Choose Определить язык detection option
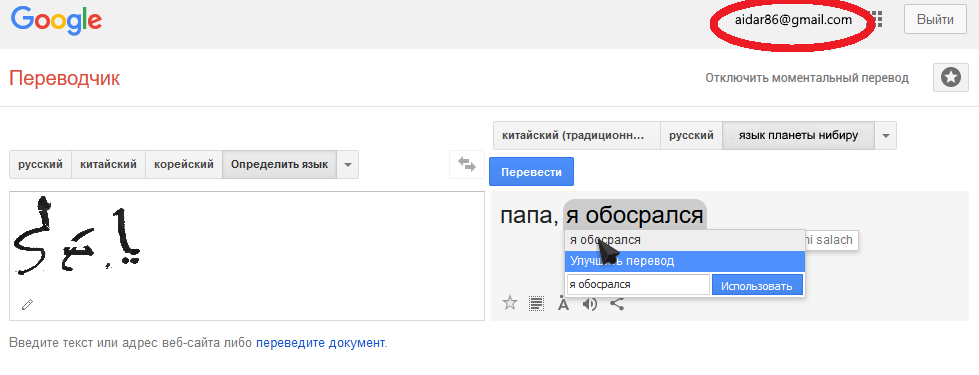The width and height of the screenshot is (979, 375). (x=280, y=165)
